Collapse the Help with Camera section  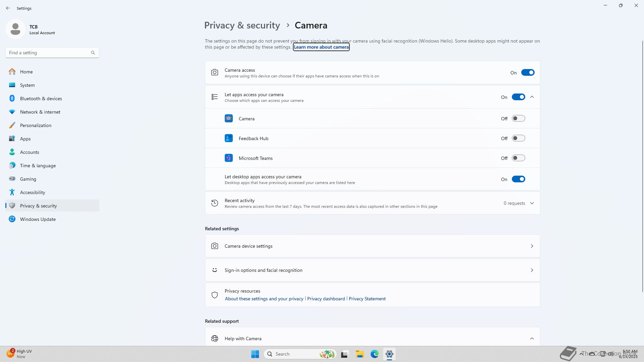[x=532, y=339]
